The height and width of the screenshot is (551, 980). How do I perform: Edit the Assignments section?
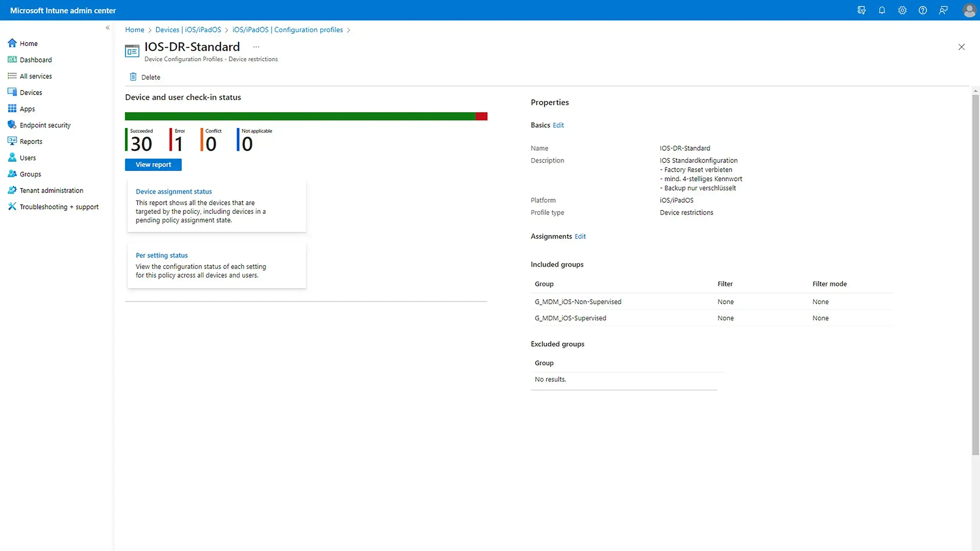pos(580,236)
